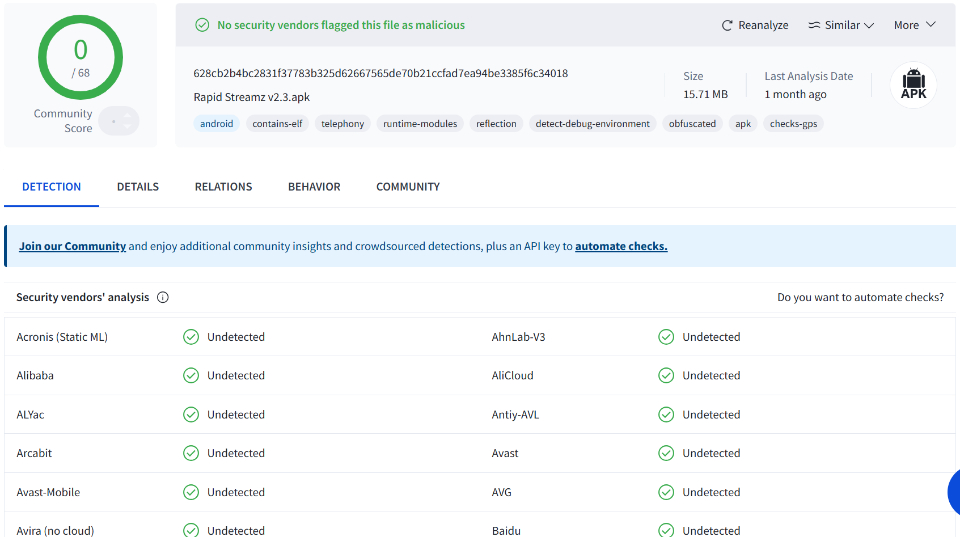Click the AhnLab-V3 vendor name
The width and height of the screenshot is (960, 537).
(x=518, y=337)
